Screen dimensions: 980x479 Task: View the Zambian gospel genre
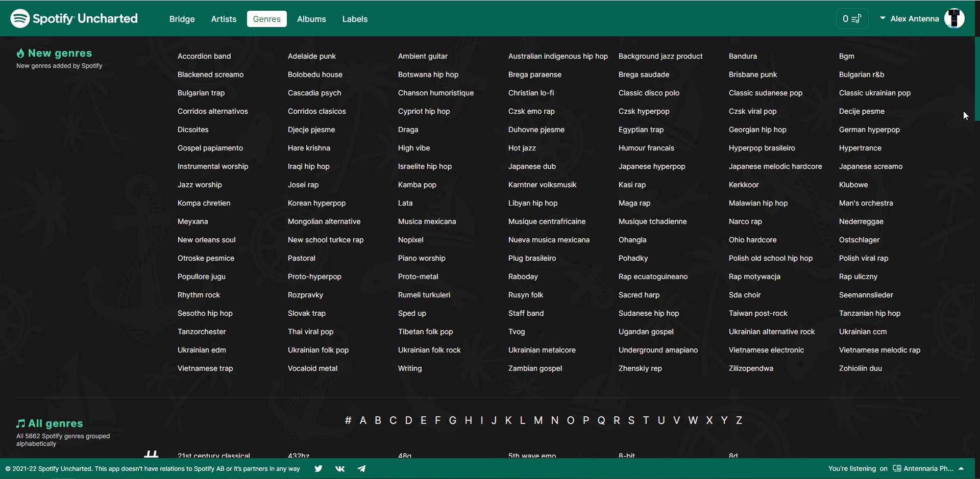point(535,368)
